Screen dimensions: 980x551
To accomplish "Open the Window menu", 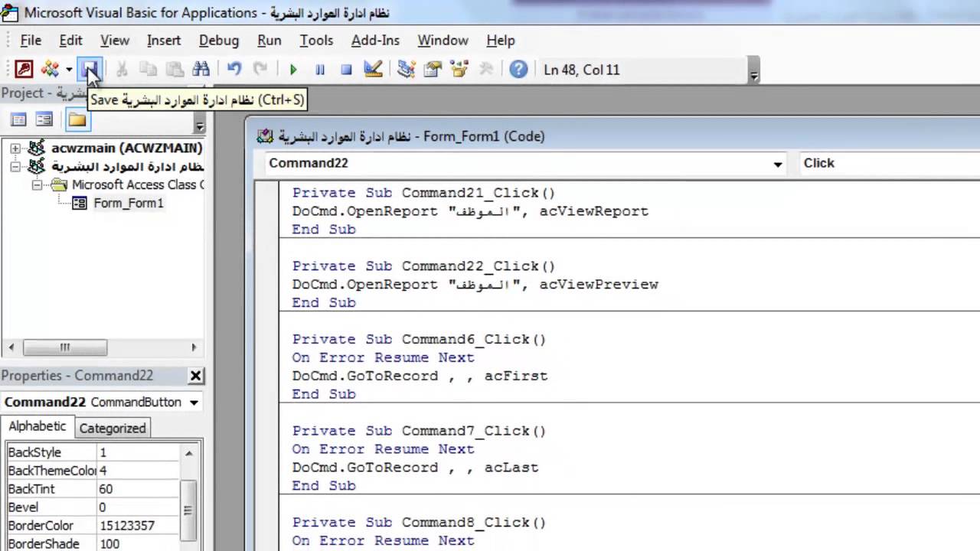I will (x=443, y=41).
